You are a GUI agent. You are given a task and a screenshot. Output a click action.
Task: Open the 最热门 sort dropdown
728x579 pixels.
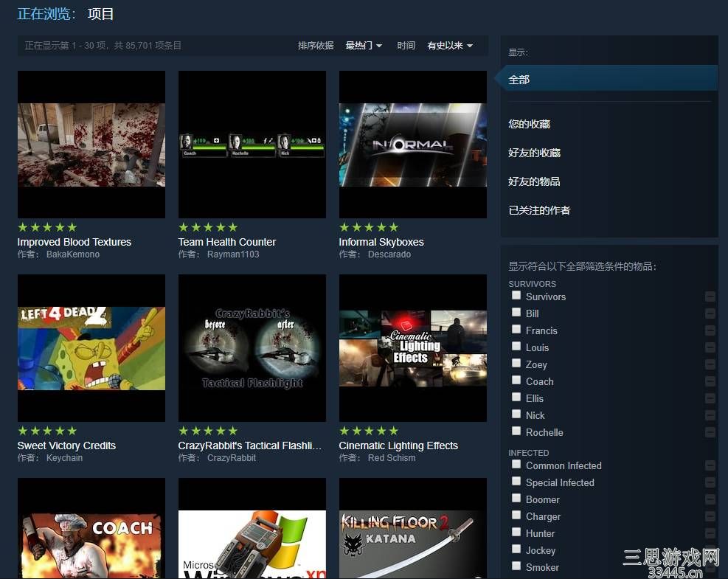tap(364, 46)
